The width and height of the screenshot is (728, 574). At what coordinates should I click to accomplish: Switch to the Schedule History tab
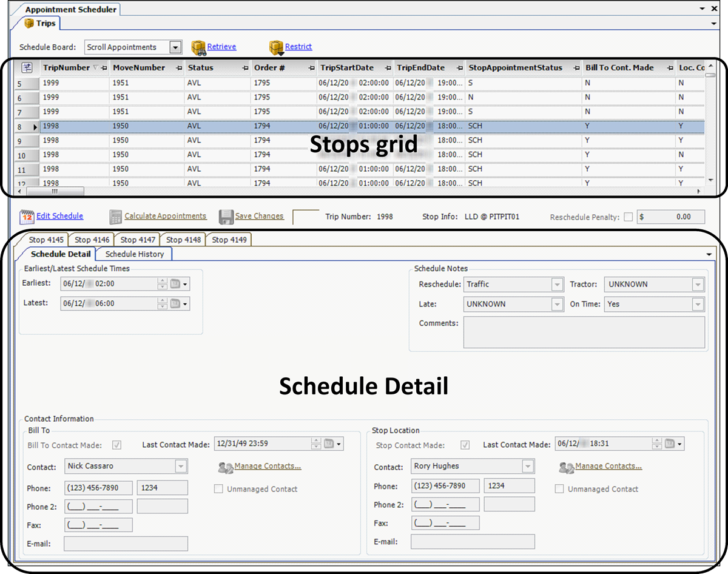[x=135, y=254]
